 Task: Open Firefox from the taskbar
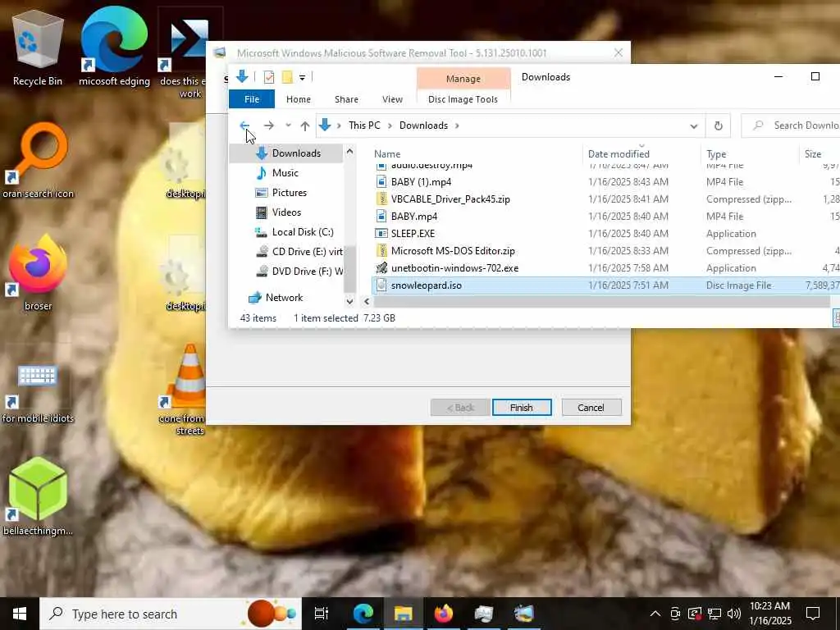pos(444,614)
